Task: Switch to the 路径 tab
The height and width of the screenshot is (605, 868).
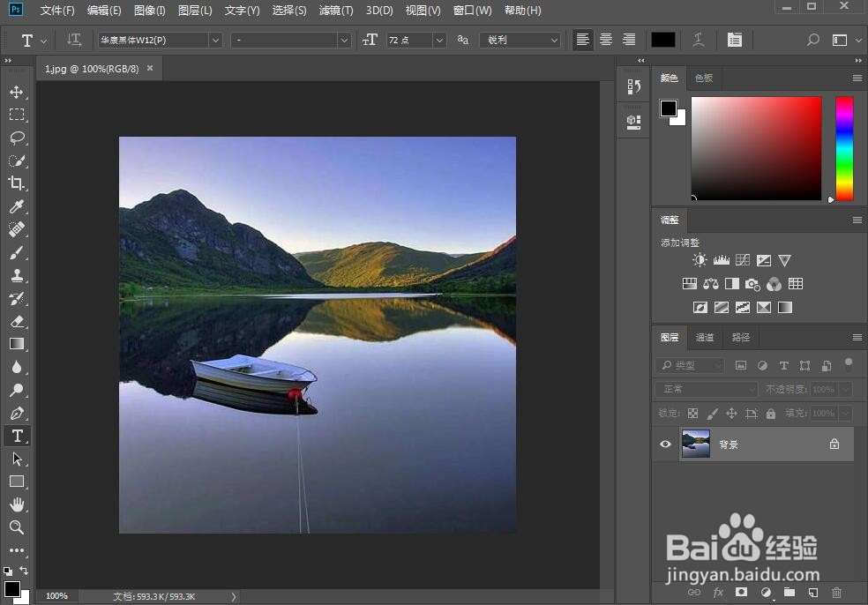Action: pos(740,337)
